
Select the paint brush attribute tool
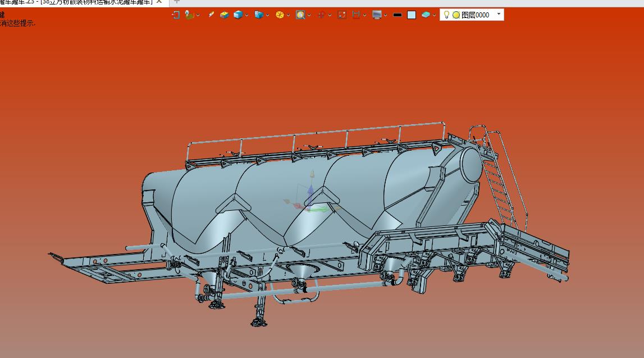pos(211,15)
